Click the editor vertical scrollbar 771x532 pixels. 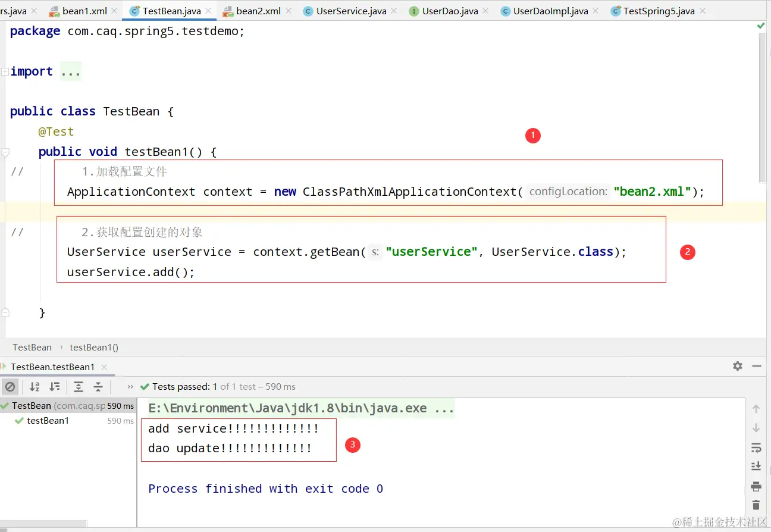(x=761, y=108)
